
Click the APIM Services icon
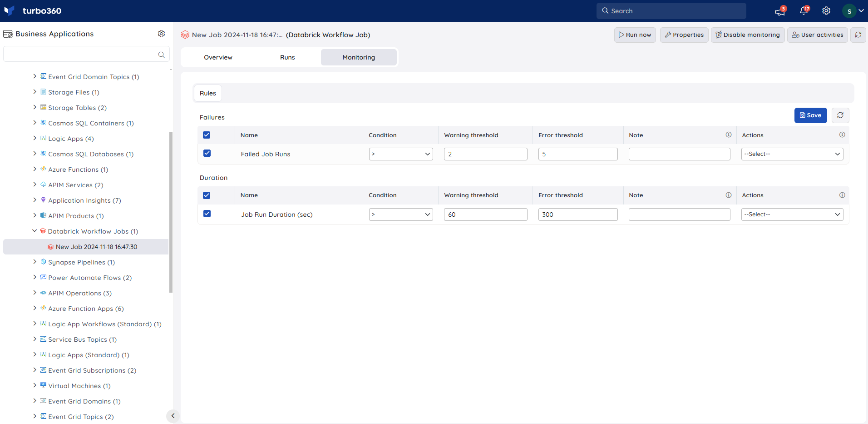(43, 185)
